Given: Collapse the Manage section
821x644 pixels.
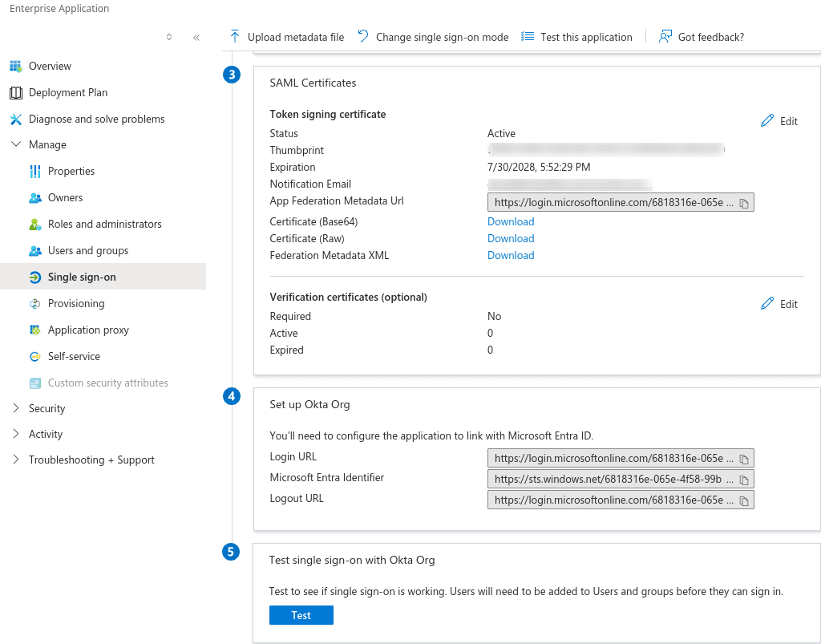Looking at the screenshot, I should click(16, 144).
